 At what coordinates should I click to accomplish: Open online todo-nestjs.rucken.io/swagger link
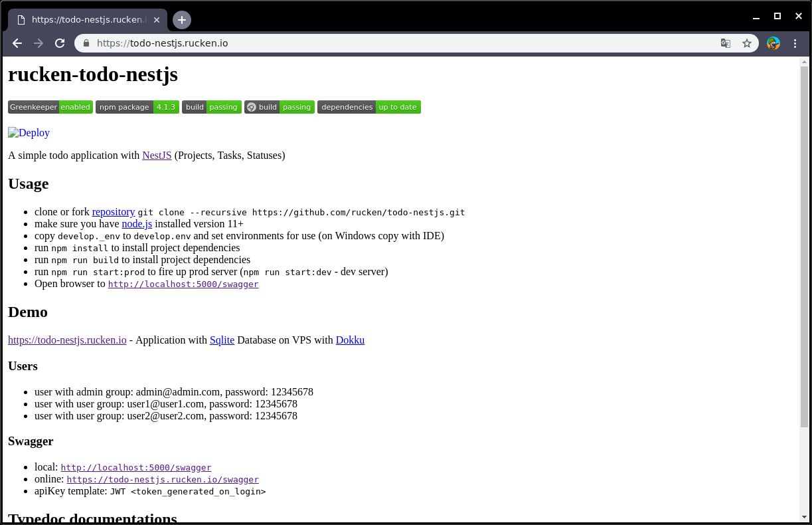click(x=163, y=479)
